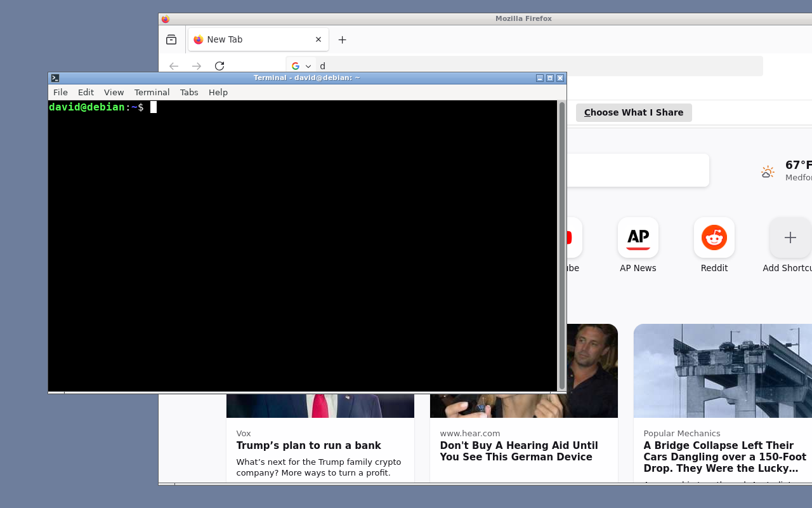This screenshot has width=812, height=508.
Task: Open the weather widget showing 67°F
Action: coord(787,170)
